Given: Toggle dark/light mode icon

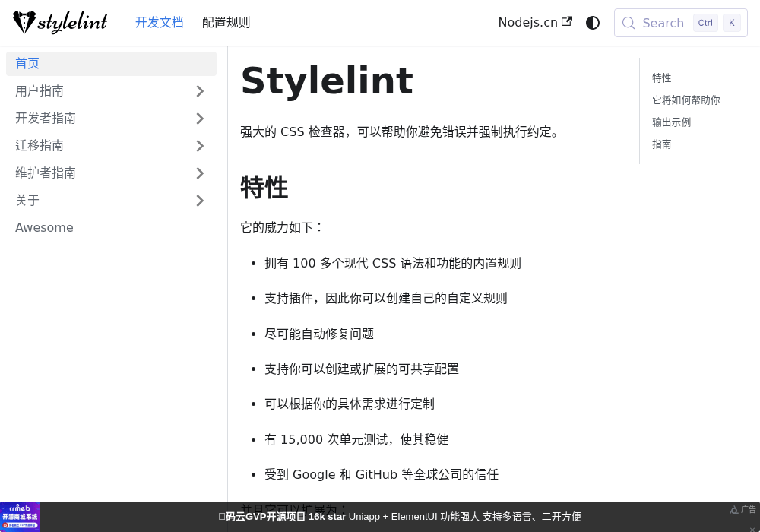Looking at the screenshot, I should pyautogui.click(x=592, y=23).
